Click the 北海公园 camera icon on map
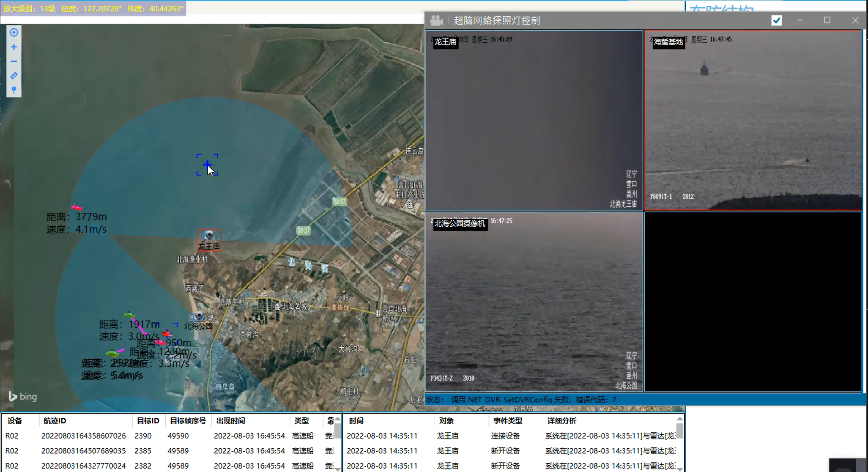The width and height of the screenshot is (868, 472). 198,316
